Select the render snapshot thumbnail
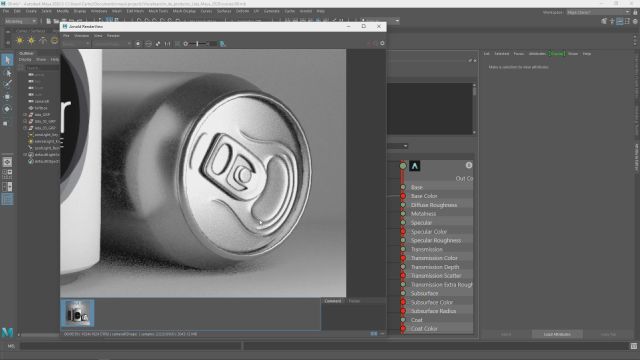This screenshot has width=640, height=360. 78,313
